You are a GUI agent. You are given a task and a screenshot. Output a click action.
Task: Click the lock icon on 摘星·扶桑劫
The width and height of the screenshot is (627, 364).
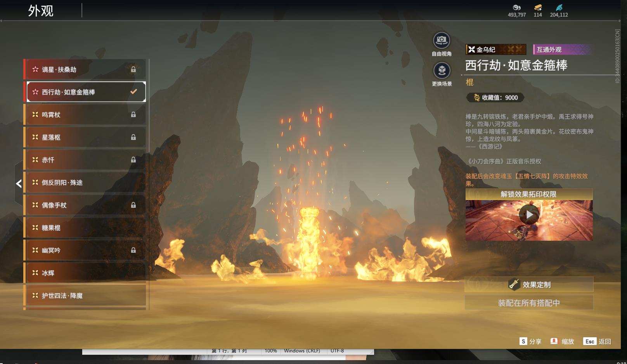tap(133, 69)
